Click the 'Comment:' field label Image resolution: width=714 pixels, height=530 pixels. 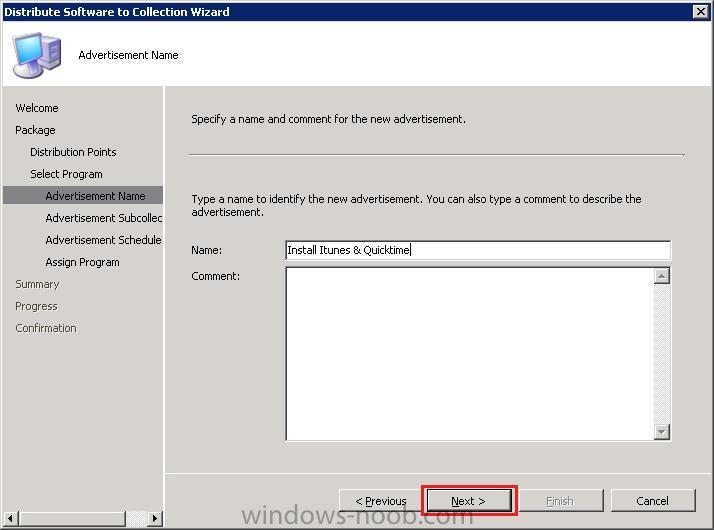[215, 276]
